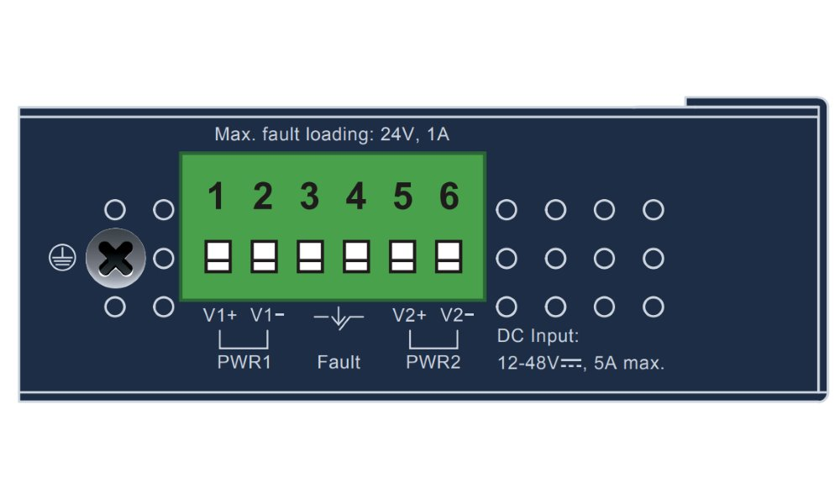Click the large terminal number 6
Image resolution: width=840 pixels, height=504 pixels.
click(449, 197)
